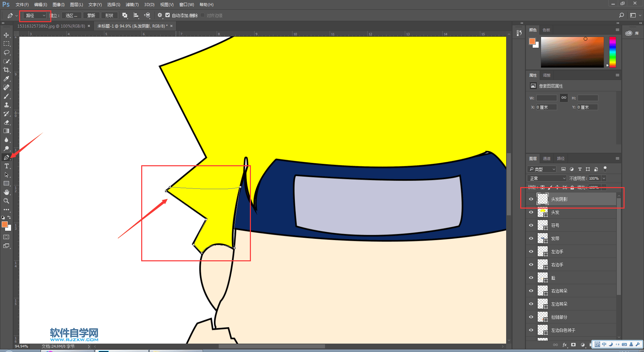The image size is (644, 352).
Task: Activate the Lasso tool
Action: pyautogui.click(x=6, y=52)
